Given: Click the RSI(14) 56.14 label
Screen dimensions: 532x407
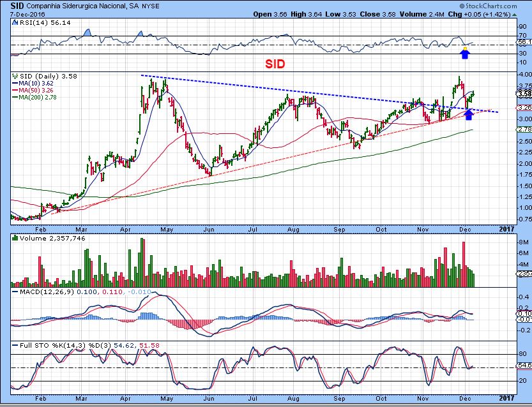Looking at the screenshot, I should (x=45, y=23).
